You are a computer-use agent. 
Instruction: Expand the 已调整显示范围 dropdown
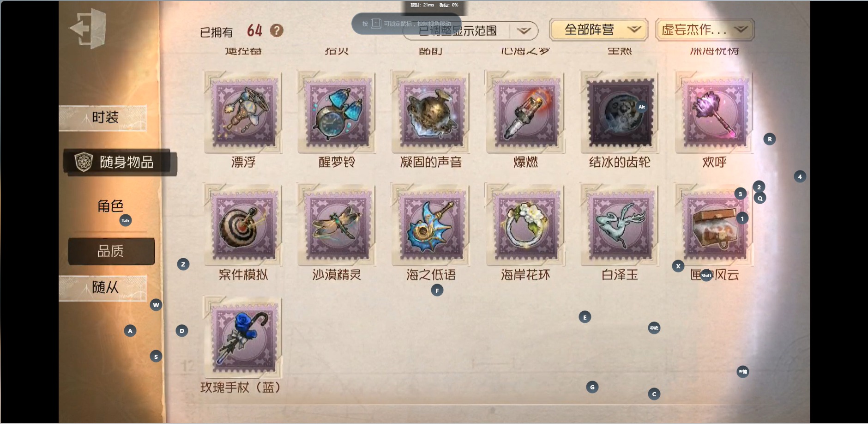point(470,31)
